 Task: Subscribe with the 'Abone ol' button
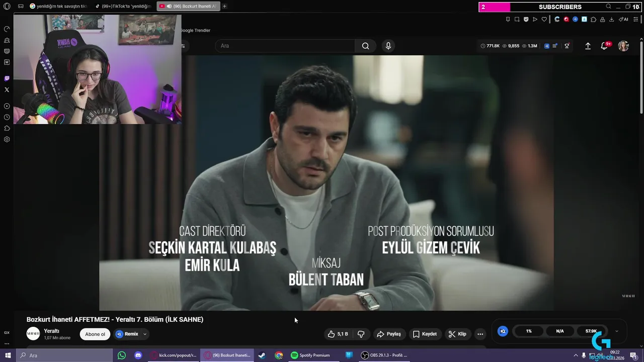95,334
